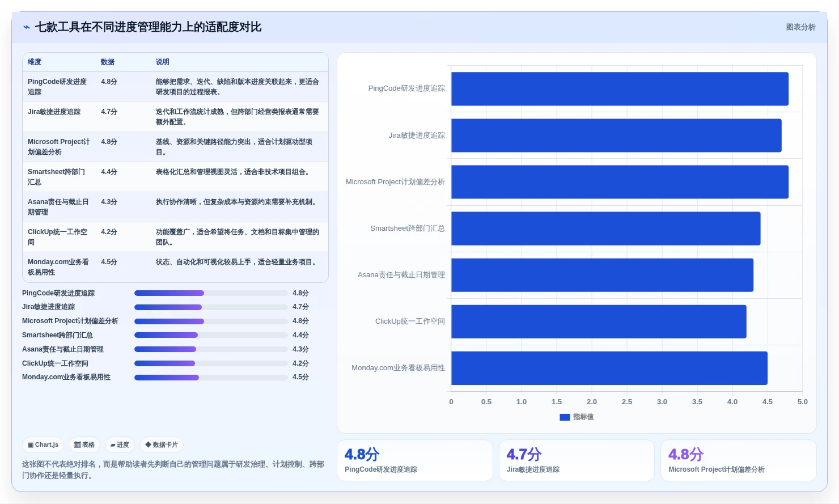Click the chart y-axis label ClickUp统一工作空间

coord(410,321)
